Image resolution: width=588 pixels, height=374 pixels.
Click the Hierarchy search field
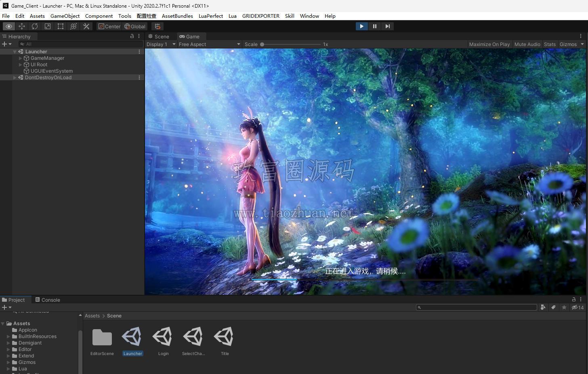pos(80,44)
